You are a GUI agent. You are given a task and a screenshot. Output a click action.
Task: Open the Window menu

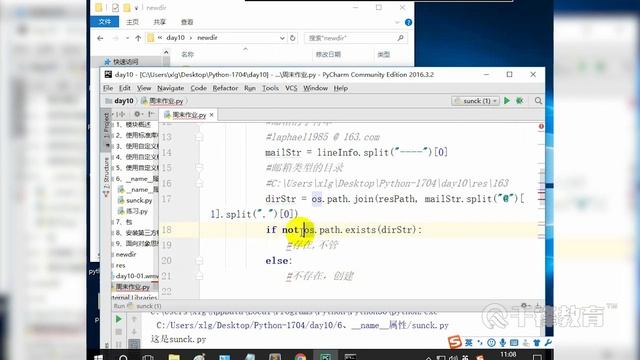coord(316,88)
